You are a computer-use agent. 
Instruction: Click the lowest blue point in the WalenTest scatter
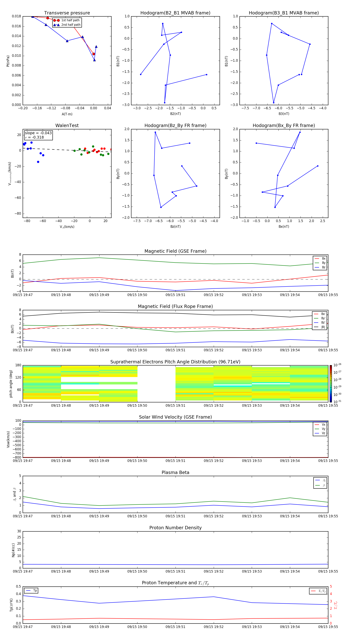38,162
